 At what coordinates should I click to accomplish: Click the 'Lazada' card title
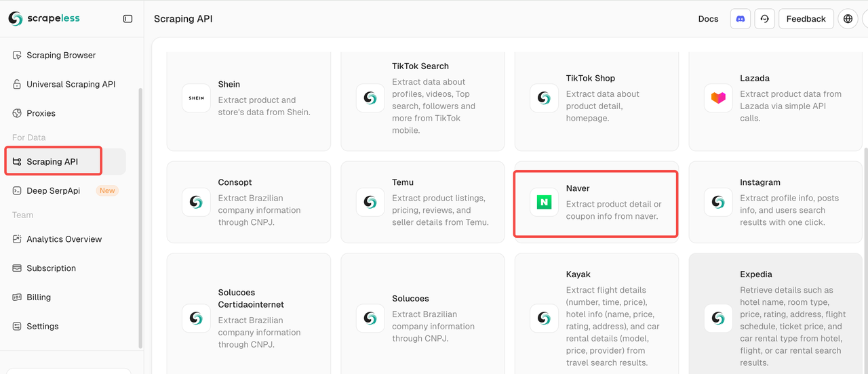[x=755, y=79]
